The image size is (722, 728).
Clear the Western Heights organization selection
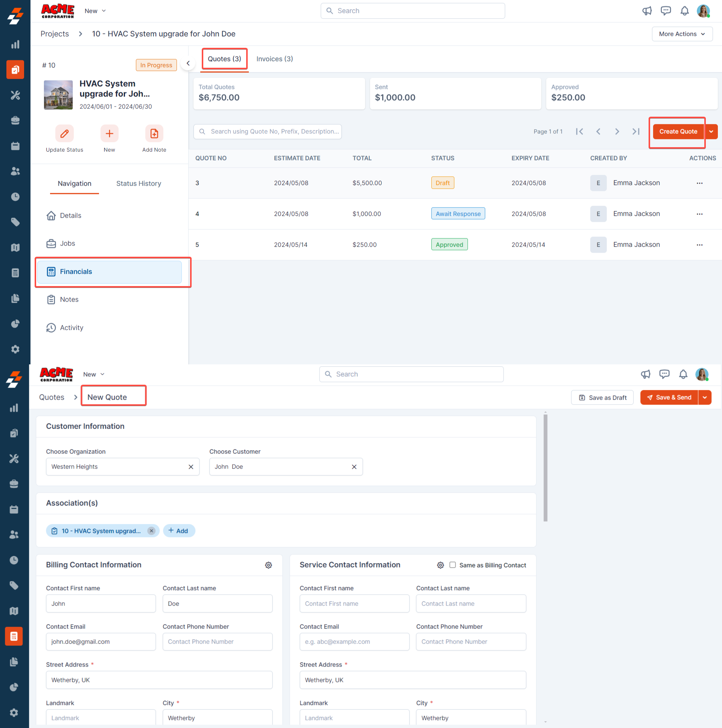(191, 466)
